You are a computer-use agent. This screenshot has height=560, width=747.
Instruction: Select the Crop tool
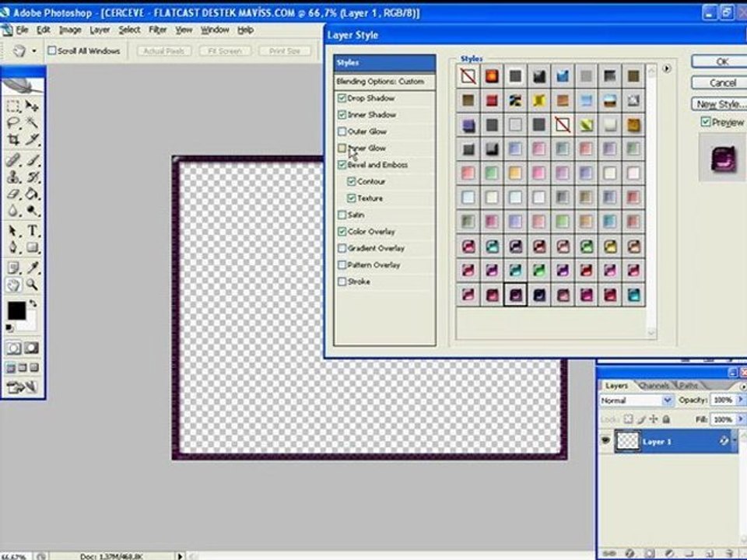13,139
